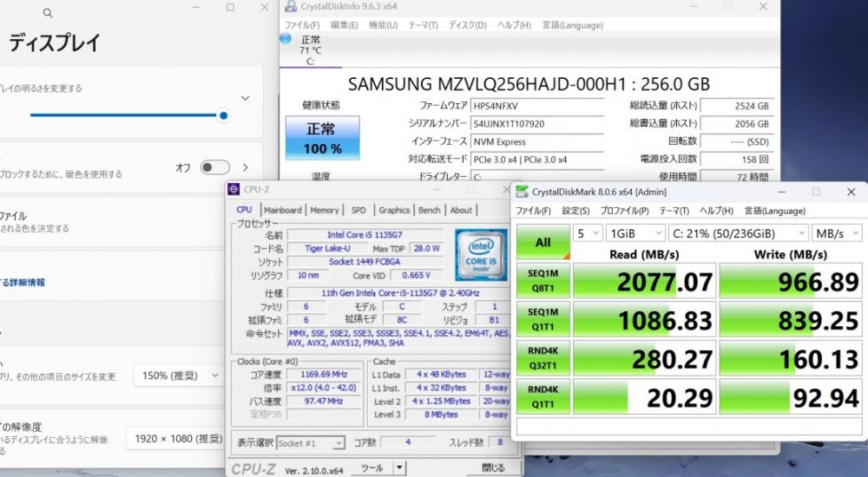This screenshot has height=477, width=868.
Task: Click the PCIe 3.0 x4 transfer mode field
Action: pyautogui.click(x=536, y=160)
